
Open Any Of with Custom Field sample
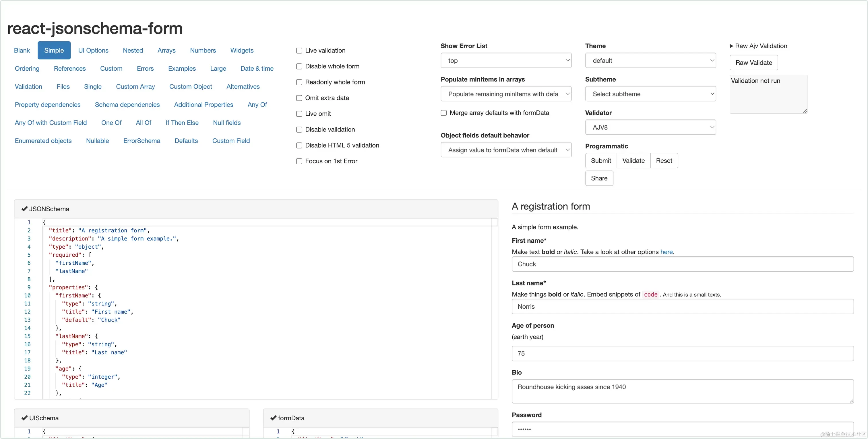tap(51, 123)
